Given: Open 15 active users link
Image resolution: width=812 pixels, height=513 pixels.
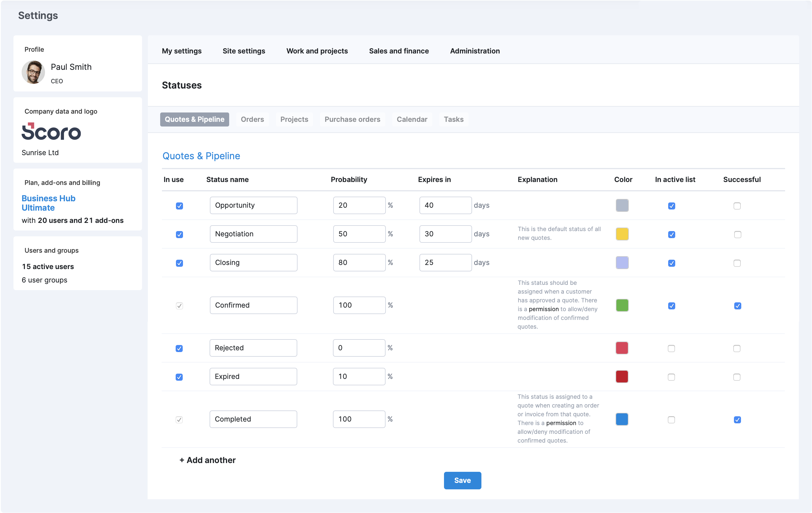Looking at the screenshot, I should click(48, 266).
